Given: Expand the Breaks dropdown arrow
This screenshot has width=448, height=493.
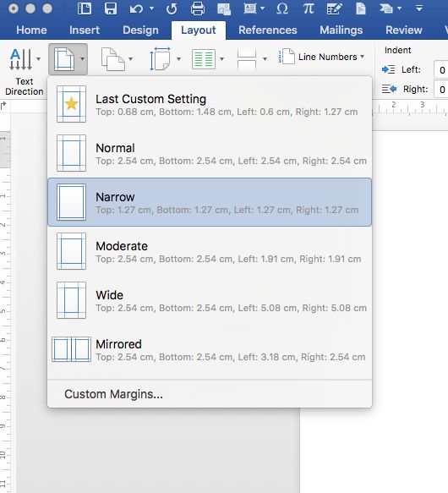Looking at the screenshot, I should [265, 59].
